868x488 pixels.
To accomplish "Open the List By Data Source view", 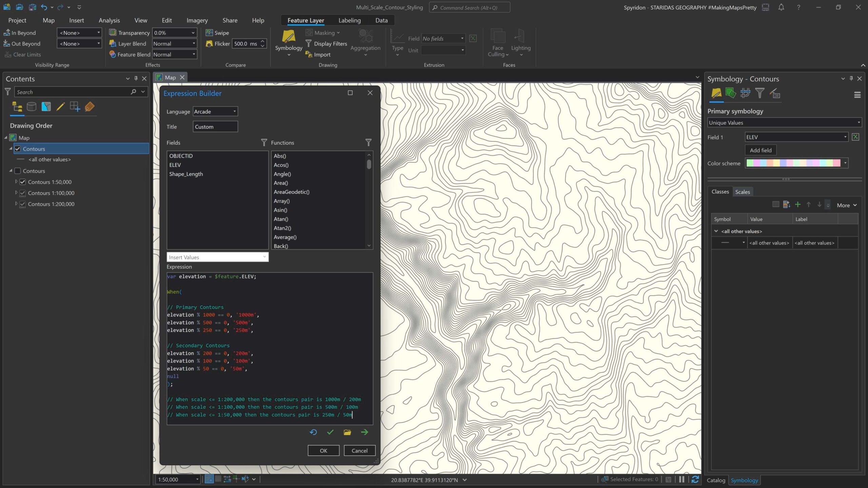I will (x=32, y=107).
